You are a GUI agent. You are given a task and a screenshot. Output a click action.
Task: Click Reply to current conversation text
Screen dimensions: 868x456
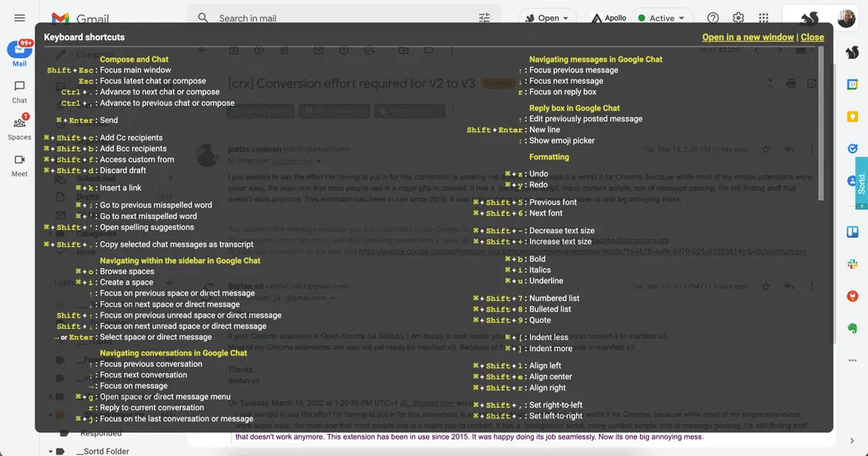[152, 408]
